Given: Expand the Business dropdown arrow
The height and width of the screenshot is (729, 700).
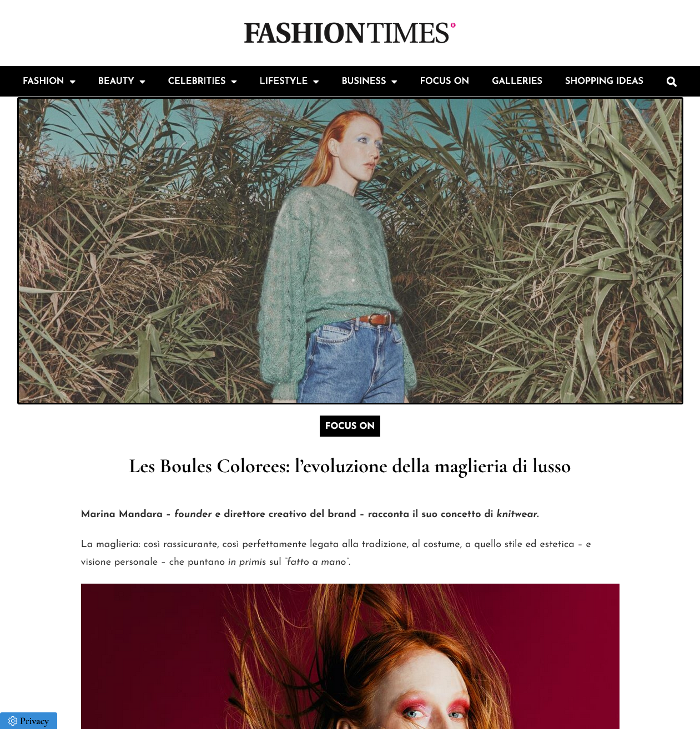Looking at the screenshot, I should (x=394, y=82).
